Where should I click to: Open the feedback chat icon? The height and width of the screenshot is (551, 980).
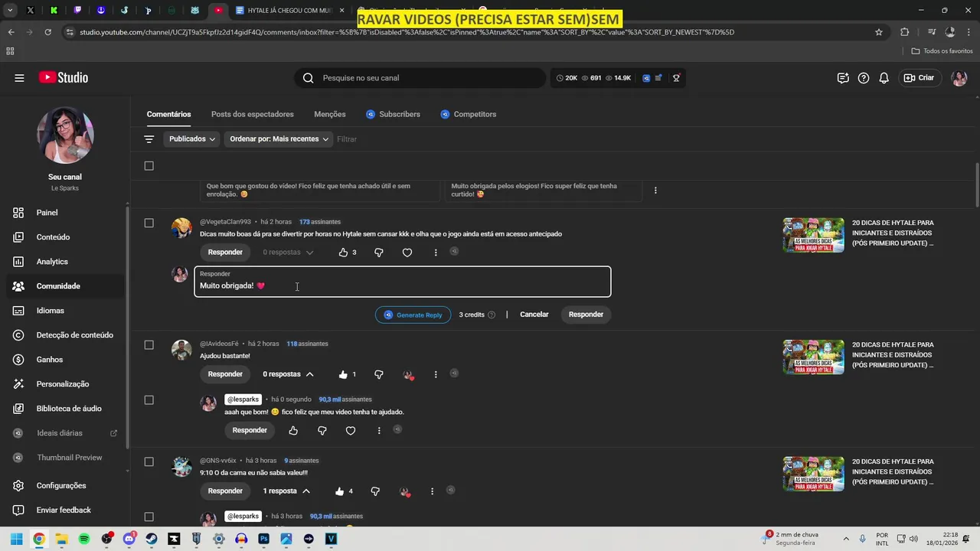coord(843,78)
